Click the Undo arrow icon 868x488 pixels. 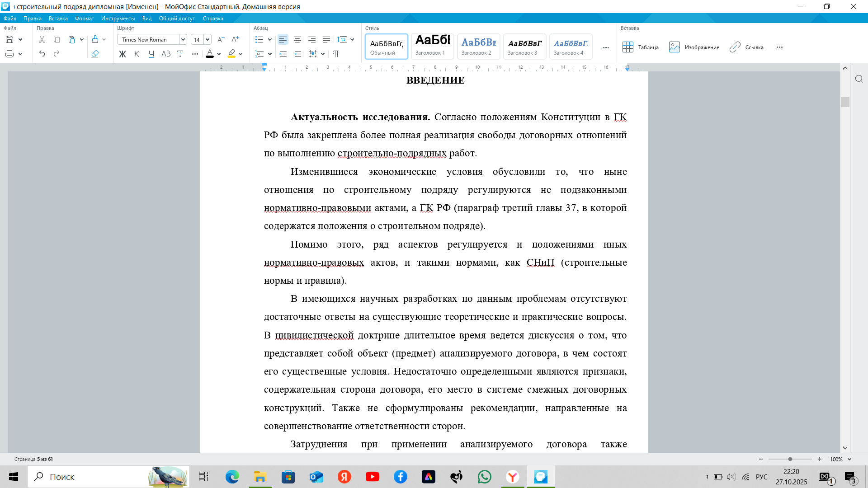tap(42, 54)
